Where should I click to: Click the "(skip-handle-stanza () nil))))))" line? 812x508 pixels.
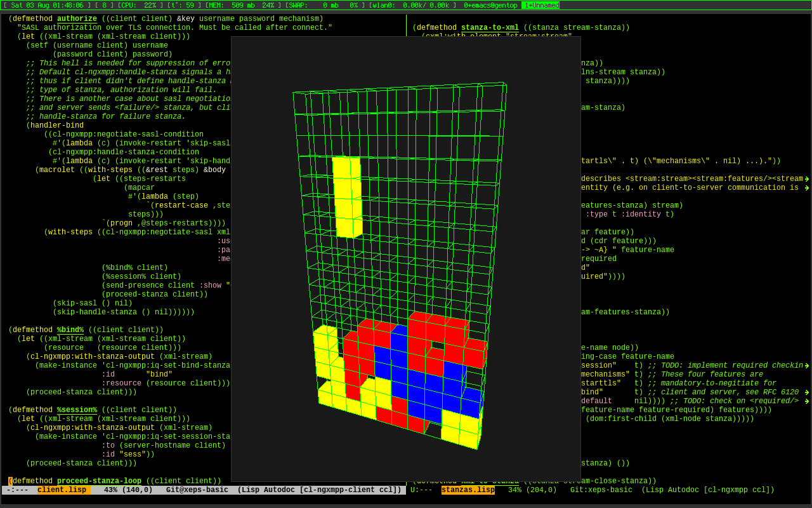tap(124, 312)
